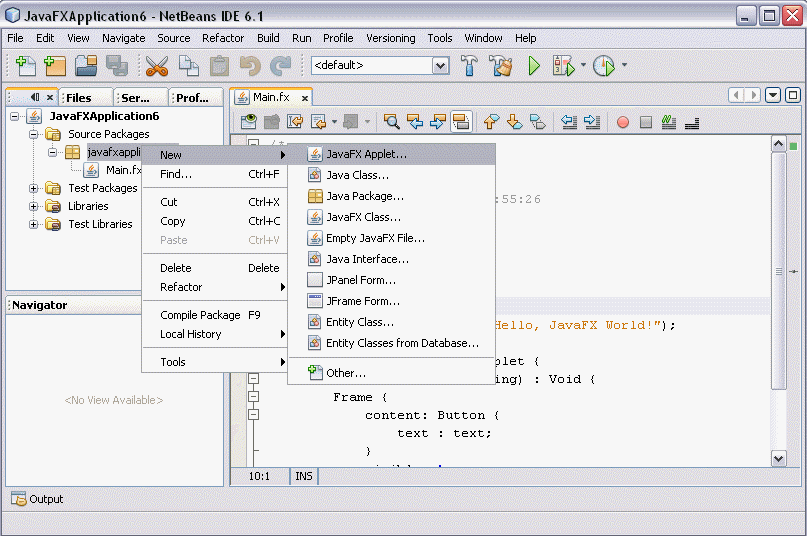Click the editor scrollbar down arrow
The image size is (807, 536).
779,458
